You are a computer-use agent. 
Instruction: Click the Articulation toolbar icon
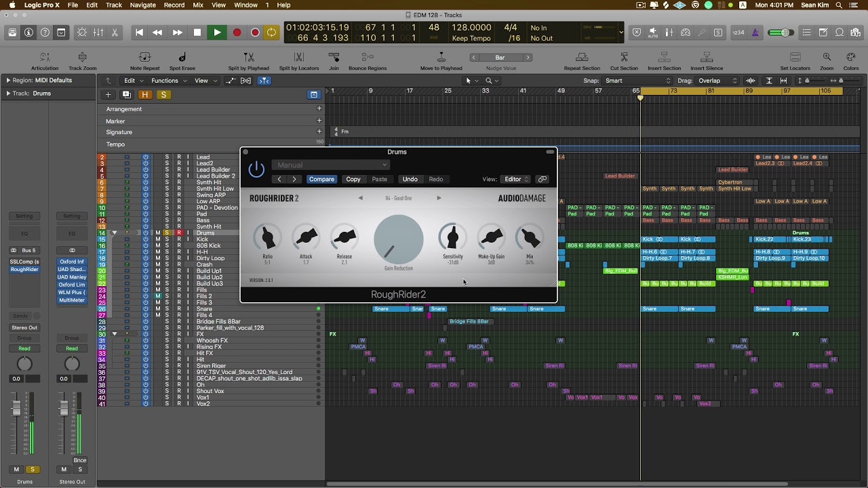(45, 58)
